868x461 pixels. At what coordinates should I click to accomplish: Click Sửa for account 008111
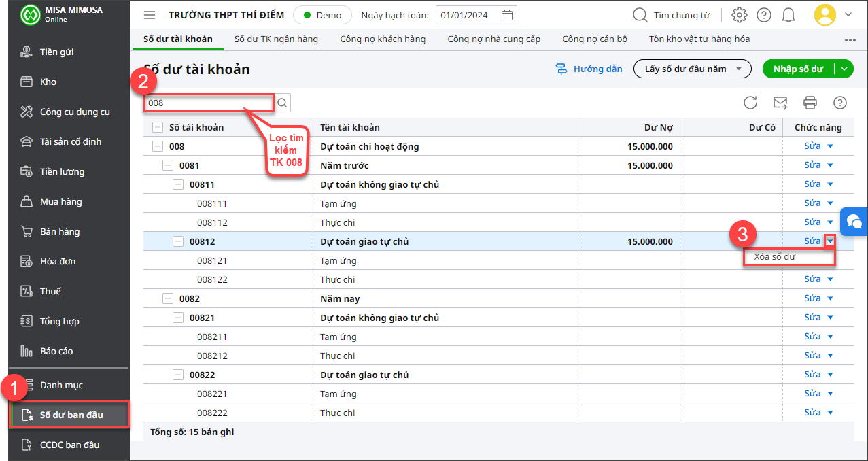(812, 203)
